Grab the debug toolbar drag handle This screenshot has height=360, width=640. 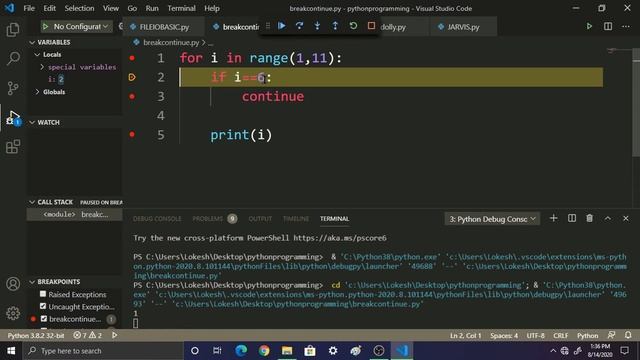coord(268,26)
